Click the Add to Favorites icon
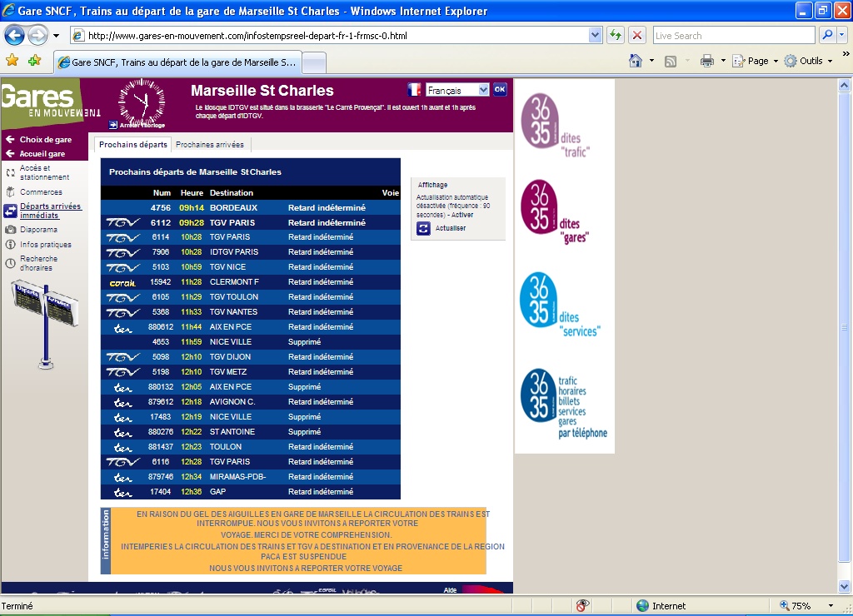Viewport: 853px width, 616px height. click(x=34, y=61)
